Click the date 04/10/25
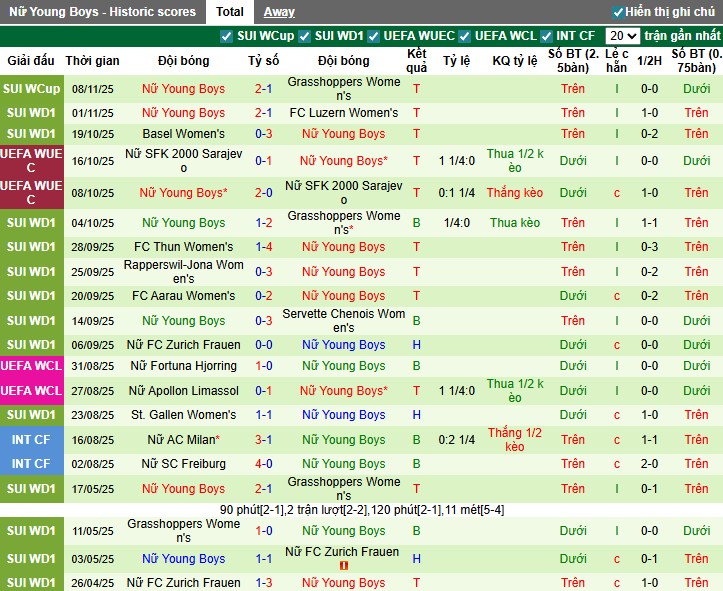 [92, 223]
